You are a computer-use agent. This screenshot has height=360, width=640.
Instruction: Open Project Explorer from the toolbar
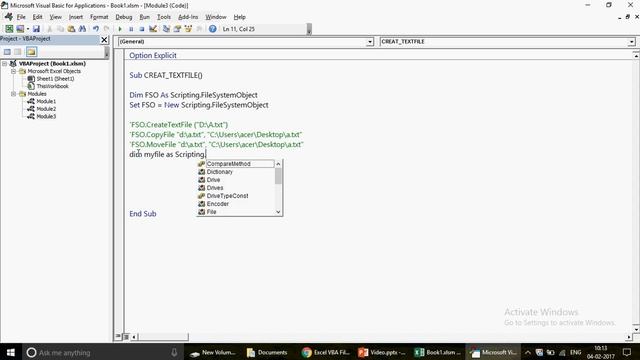point(166,29)
